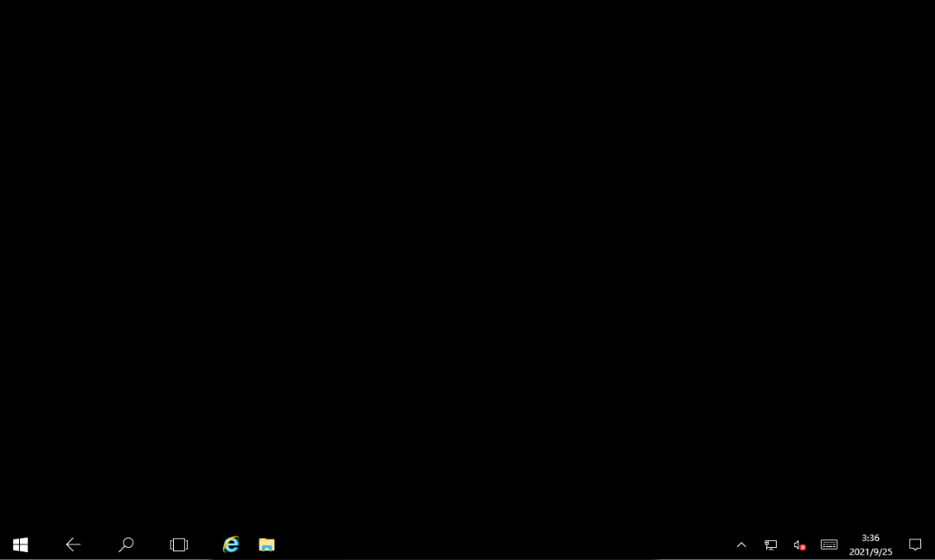Click an empty area of the desktop
The image size is (935, 560).
tap(467, 259)
